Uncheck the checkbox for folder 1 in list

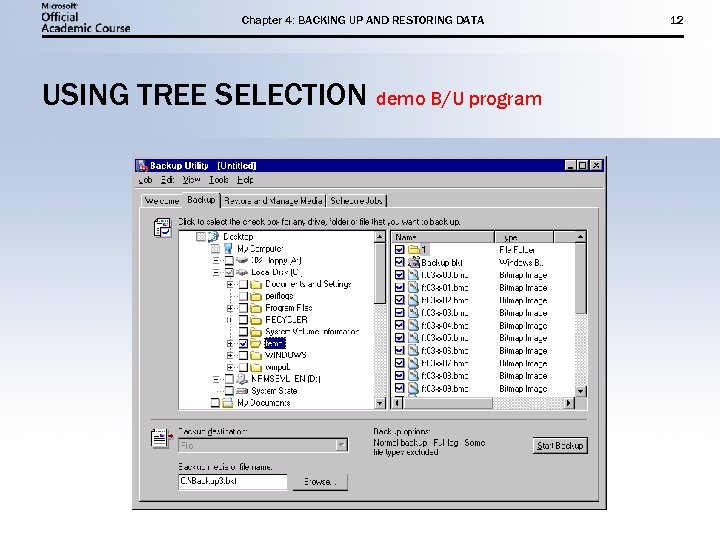coord(399,250)
